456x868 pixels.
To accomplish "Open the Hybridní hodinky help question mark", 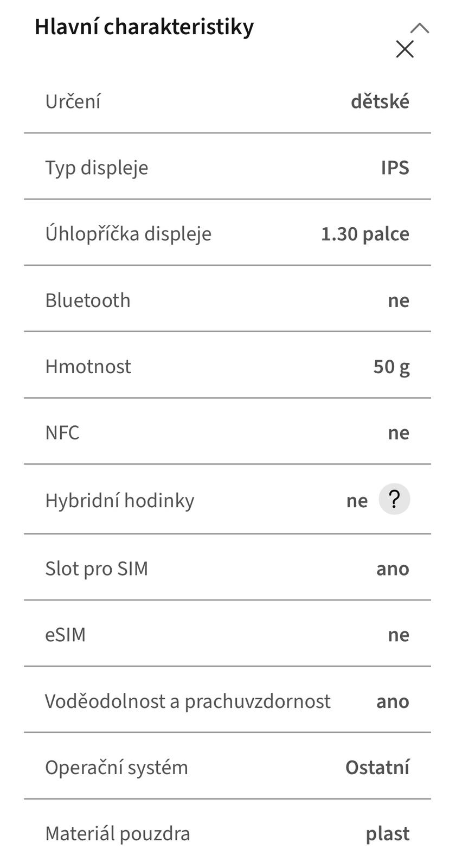I will click(394, 499).
